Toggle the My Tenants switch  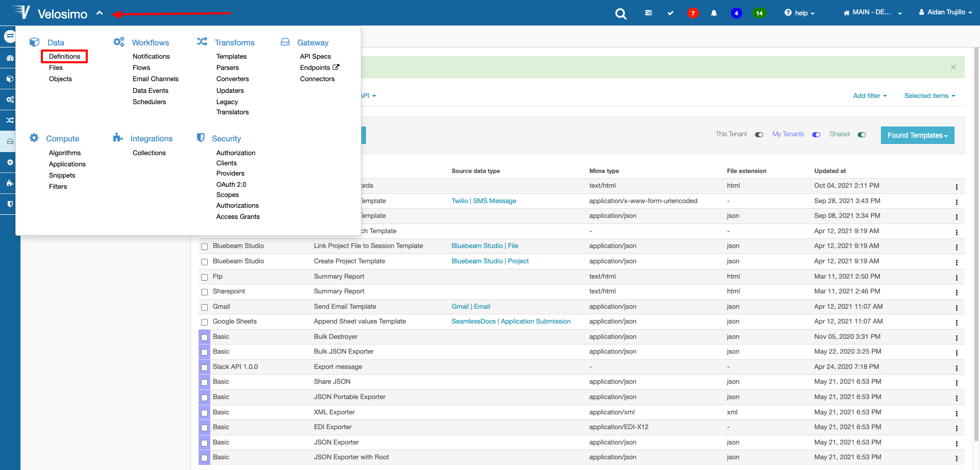tap(816, 135)
